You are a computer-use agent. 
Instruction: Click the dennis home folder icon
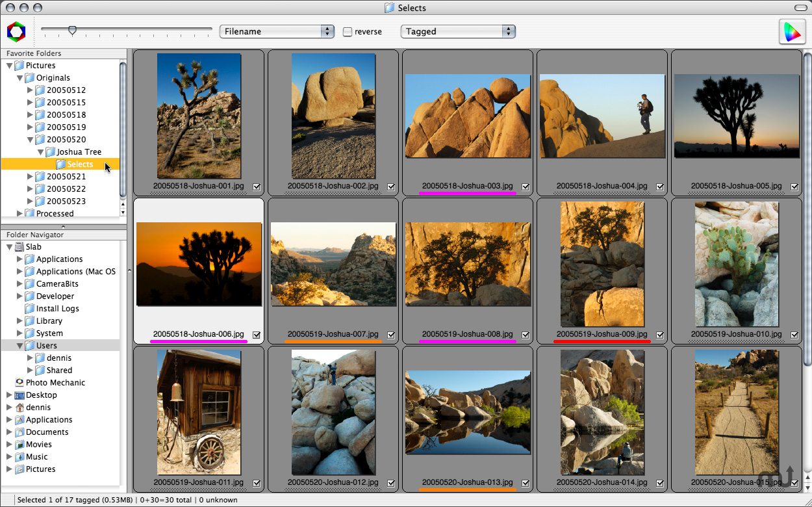(x=19, y=408)
